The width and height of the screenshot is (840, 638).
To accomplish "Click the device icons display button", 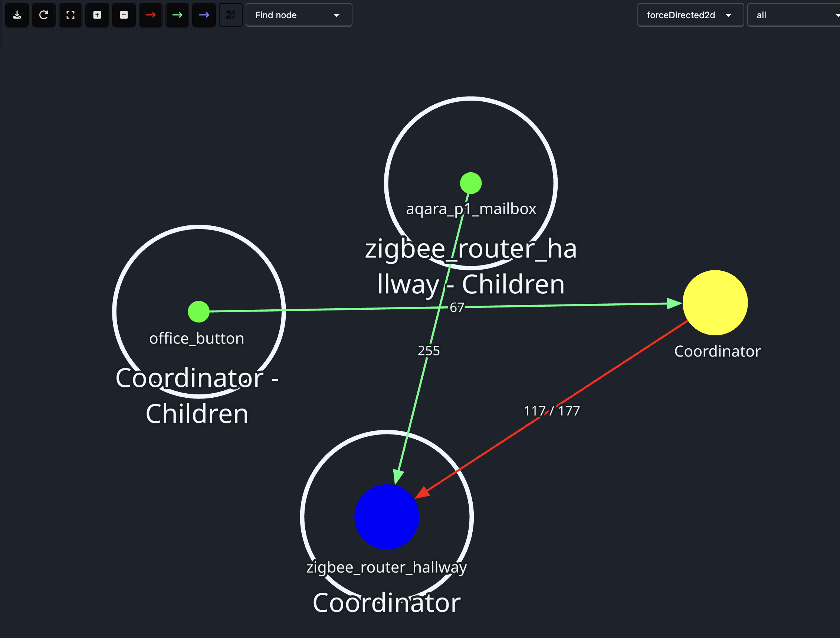I will [x=230, y=15].
